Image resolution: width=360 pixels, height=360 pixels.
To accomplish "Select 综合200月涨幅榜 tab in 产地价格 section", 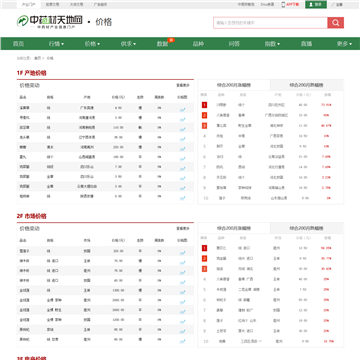I will point(234,85).
